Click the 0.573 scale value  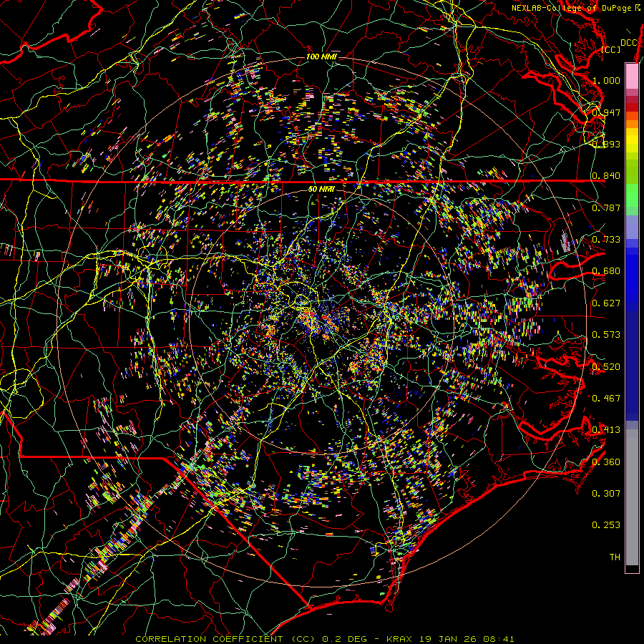coord(606,334)
